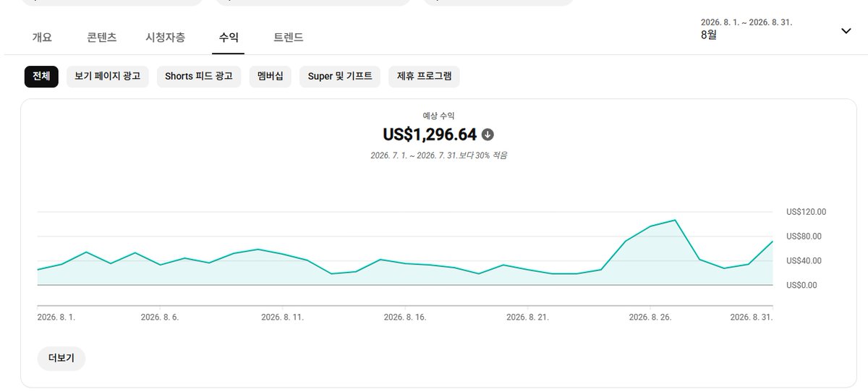The height and width of the screenshot is (392, 868).
Task: Select the 멤버십 filter chip
Action: click(x=271, y=76)
